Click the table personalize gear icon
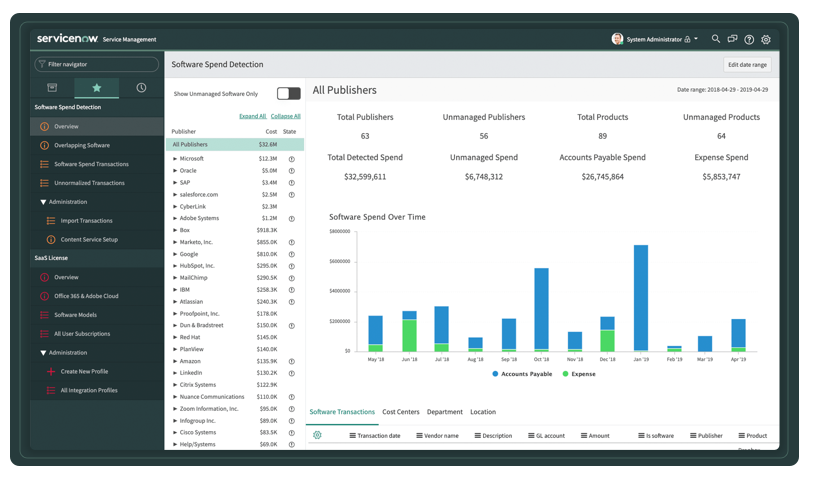The height and width of the screenshot is (483, 813). [317, 435]
